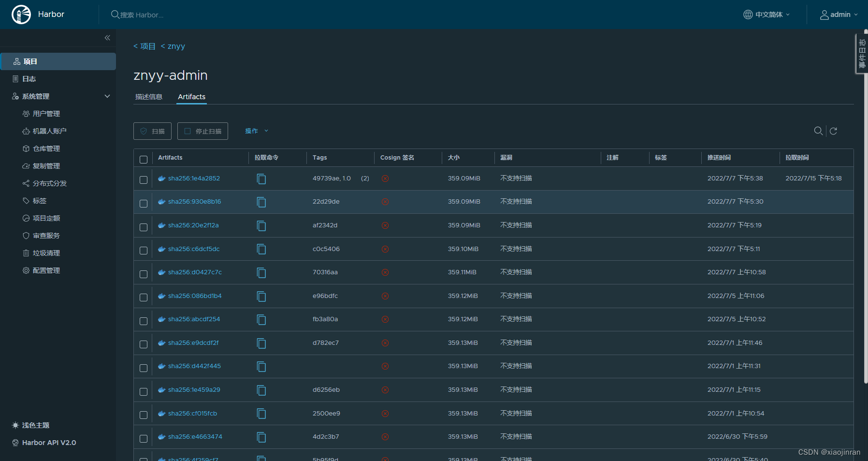
Task: Click Cosign unsigned icon for sha256:1e4a2852
Action: [385, 178]
